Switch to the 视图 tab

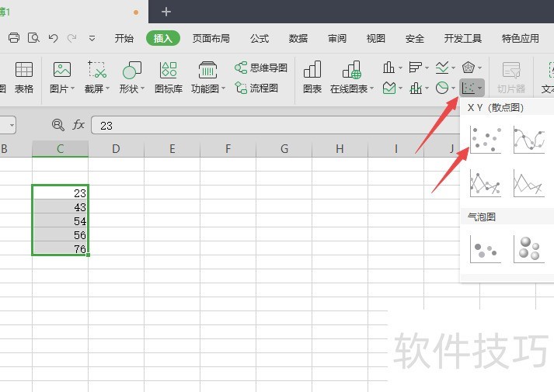[375, 38]
